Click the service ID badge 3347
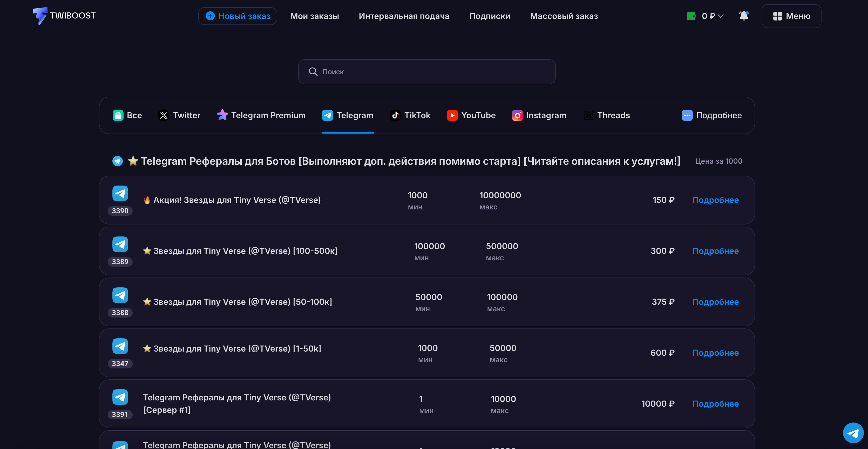This screenshot has height=449, width=868. (120, 364)
